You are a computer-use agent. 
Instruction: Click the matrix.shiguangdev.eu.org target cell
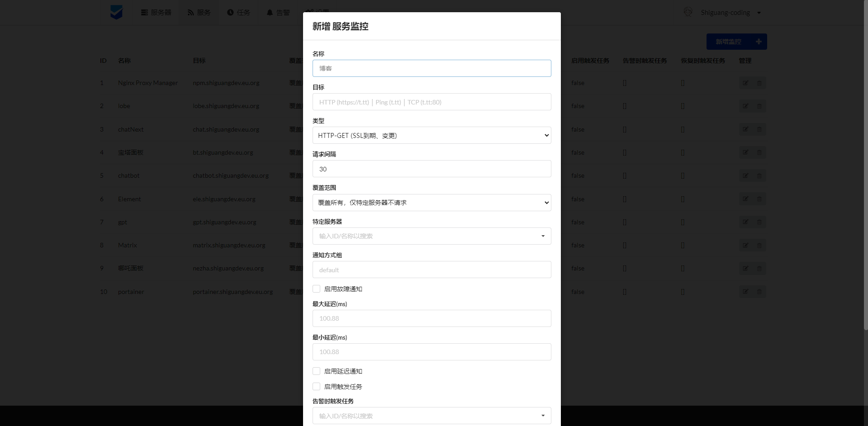(x=229, y=246)
